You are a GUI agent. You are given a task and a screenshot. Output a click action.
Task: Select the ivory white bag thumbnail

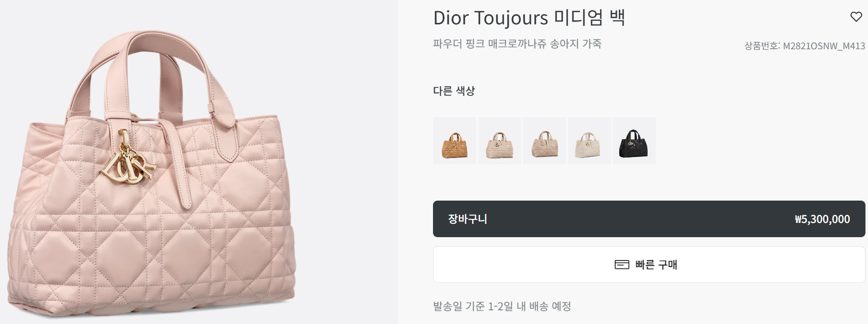pyautogui.click(x=589, y=141)
